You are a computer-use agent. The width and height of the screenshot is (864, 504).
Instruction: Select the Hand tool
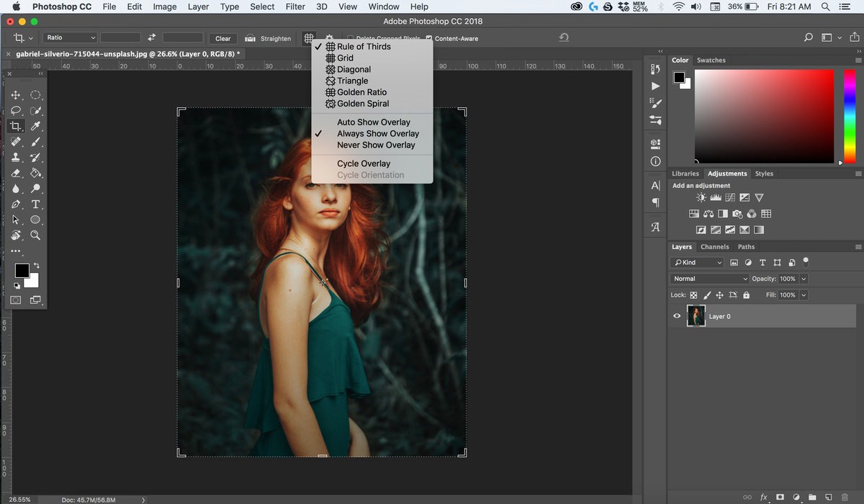click(16, 235)
